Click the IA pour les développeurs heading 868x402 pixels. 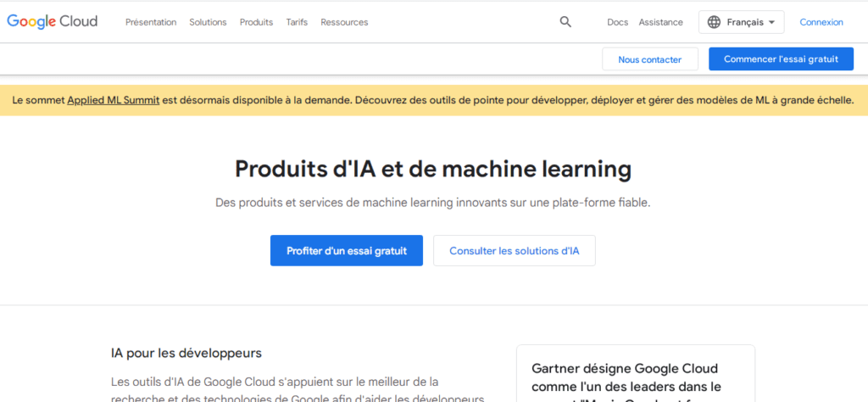186,353
